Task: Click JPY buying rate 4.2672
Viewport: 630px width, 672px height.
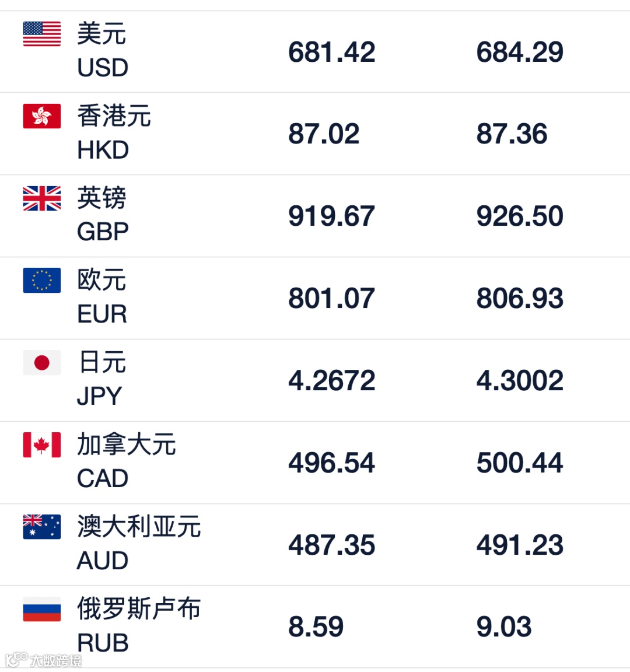Action: point(331,380)
